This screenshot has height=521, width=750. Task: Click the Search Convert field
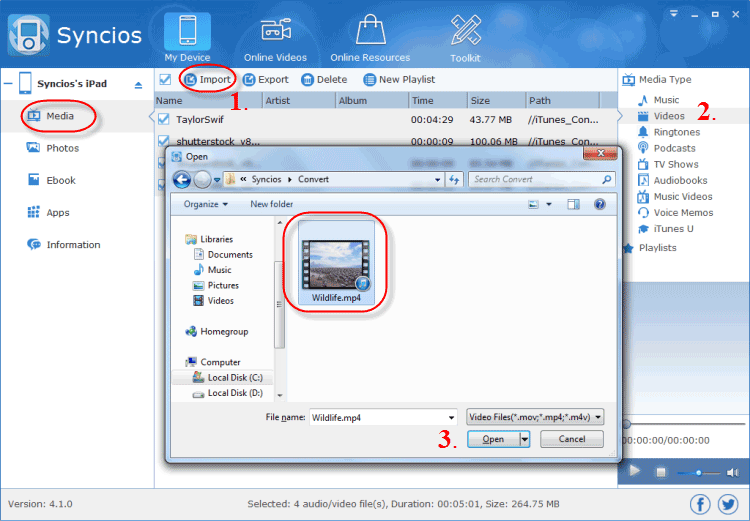pos(541,179)
